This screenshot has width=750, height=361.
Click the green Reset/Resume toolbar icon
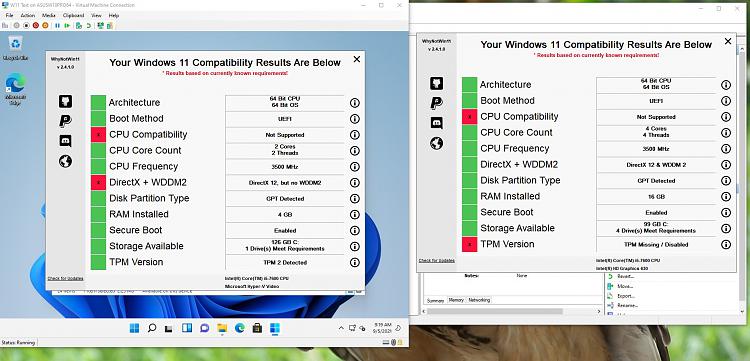(66, 25)
